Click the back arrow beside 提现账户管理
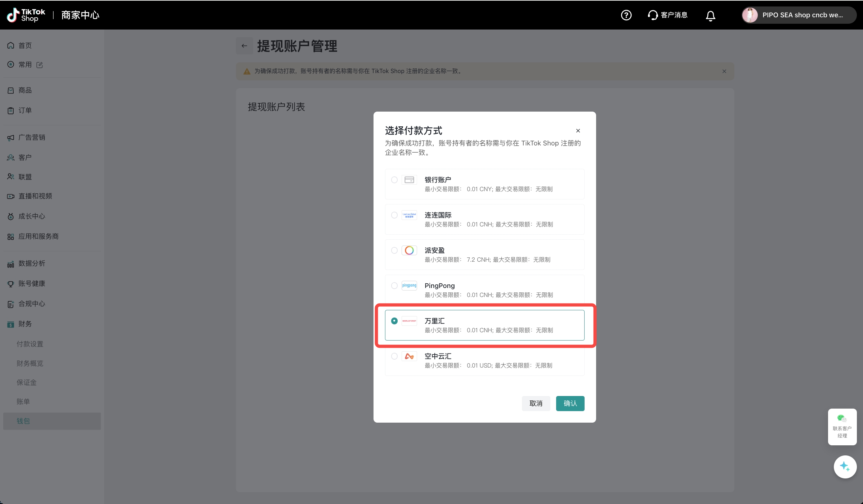863x504 pixels. pyautogui.click(x=244, y=46)
